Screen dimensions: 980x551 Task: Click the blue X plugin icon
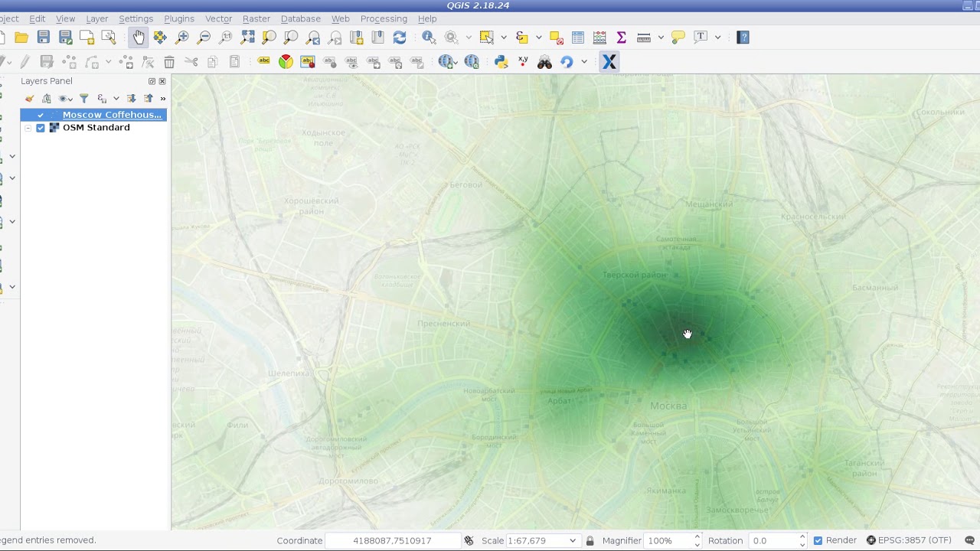point(609,62)
